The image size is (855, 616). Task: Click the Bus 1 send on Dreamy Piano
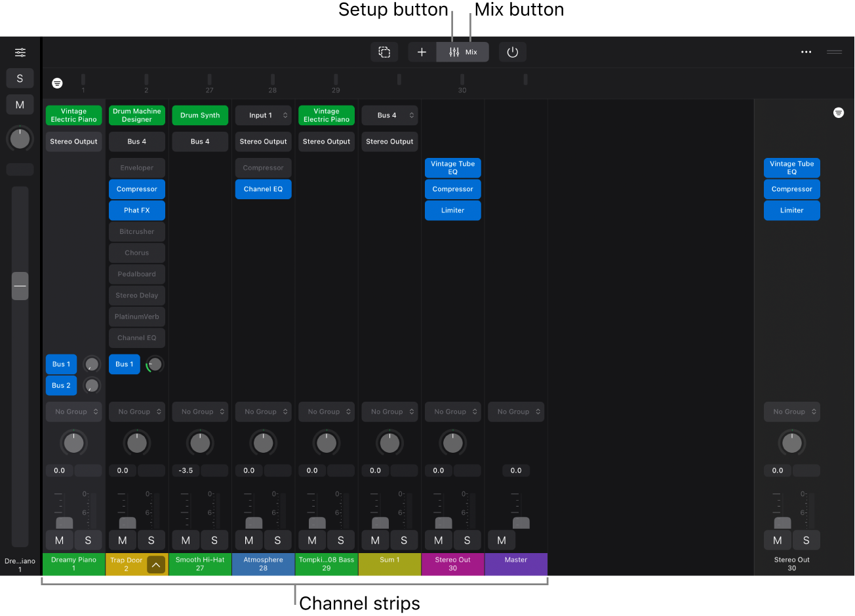point(61,364)
